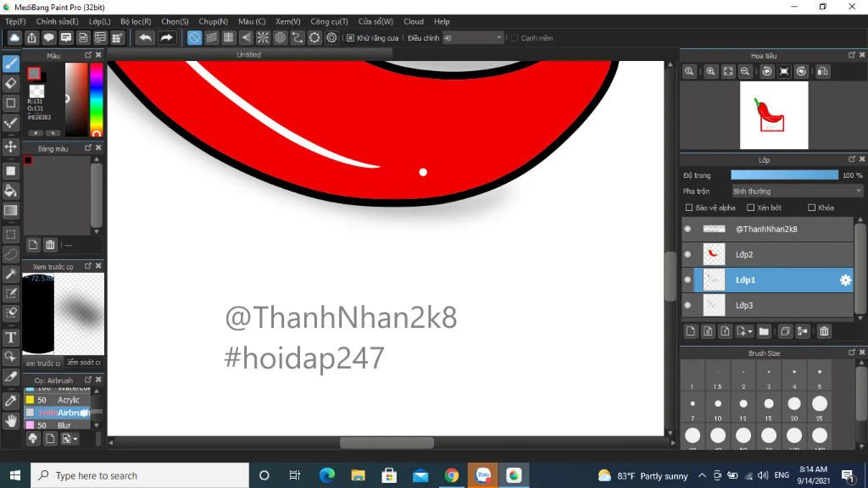Screen dimensions: 868x488
Task: Select the Acrylic brush
Action: (57, 400)
